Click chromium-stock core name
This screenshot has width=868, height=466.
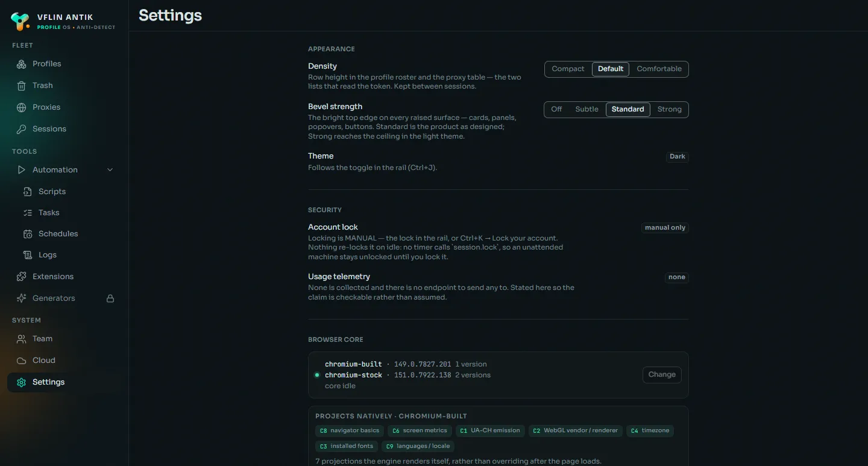coord(353,375)
